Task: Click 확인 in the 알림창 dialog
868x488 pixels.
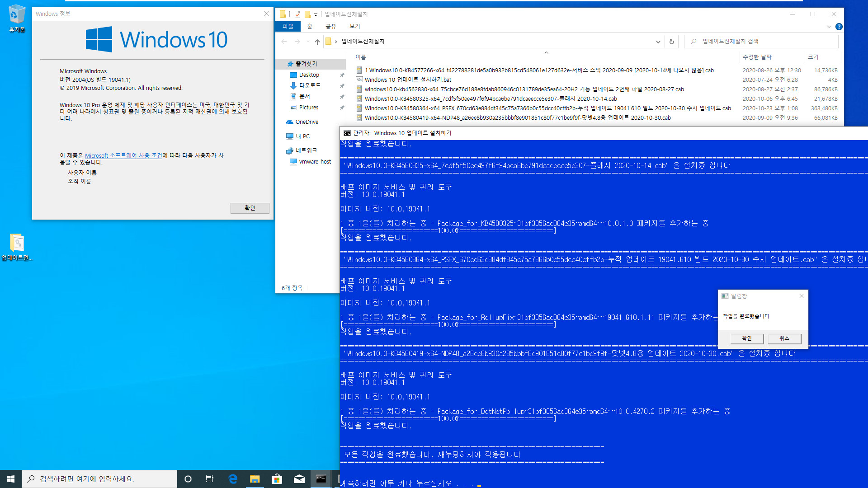Action: click(x=747, y=338)
